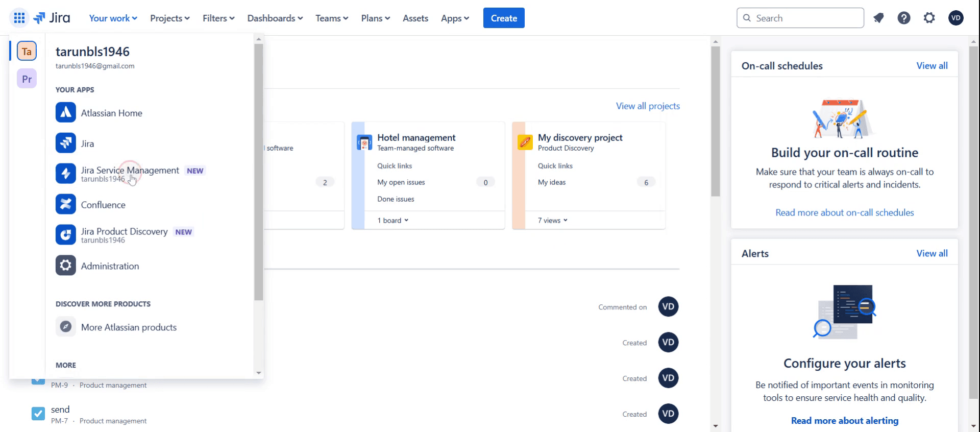The image size is (980, 432).
Task: Click the search magnifier icon
Action: pyautogui.click(x=747, y=18)
